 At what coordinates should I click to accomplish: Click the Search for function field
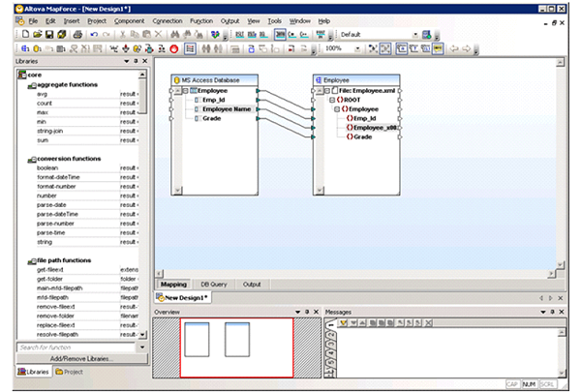(77, 347)
